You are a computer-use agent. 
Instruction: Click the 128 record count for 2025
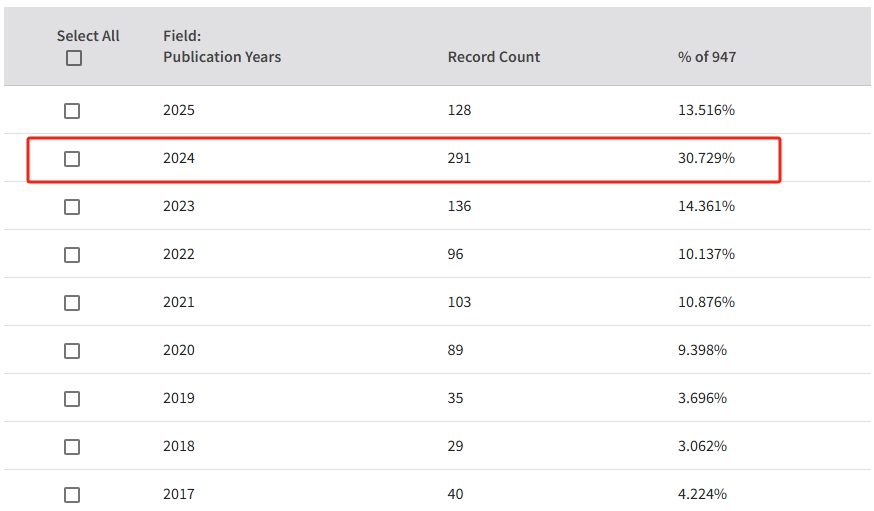click(459, 110)
